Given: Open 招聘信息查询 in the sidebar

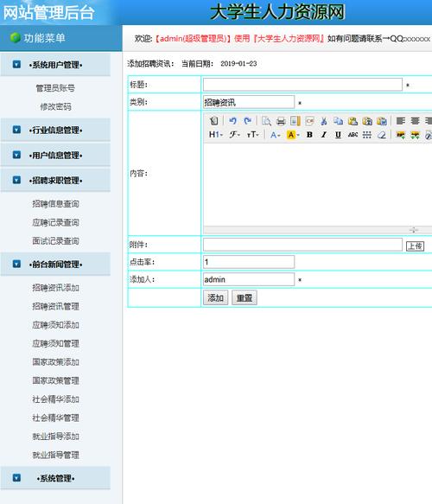Looking at the screenshot, I should pyautogui.click(x=55, y=204).
